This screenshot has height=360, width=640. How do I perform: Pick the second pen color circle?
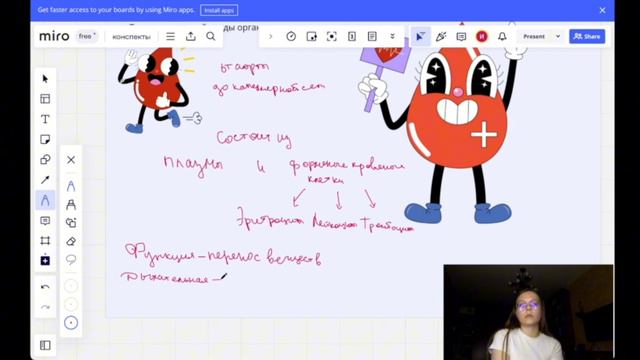point(71,304)
